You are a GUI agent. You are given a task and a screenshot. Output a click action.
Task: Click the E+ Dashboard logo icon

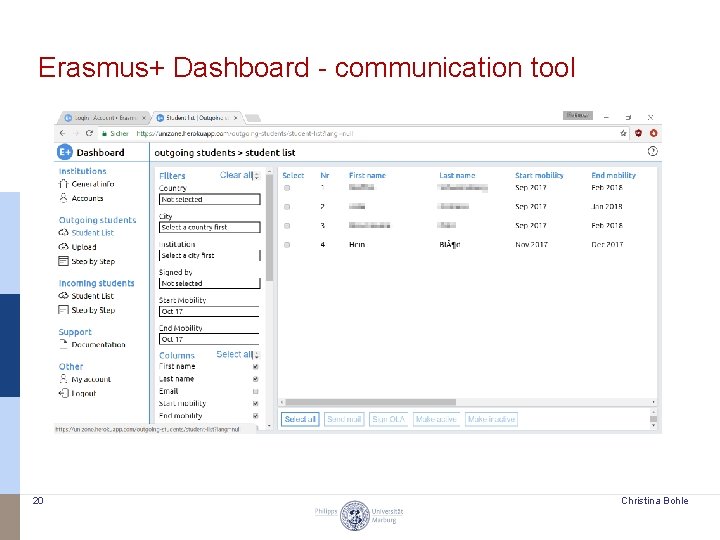click(65, 152)
